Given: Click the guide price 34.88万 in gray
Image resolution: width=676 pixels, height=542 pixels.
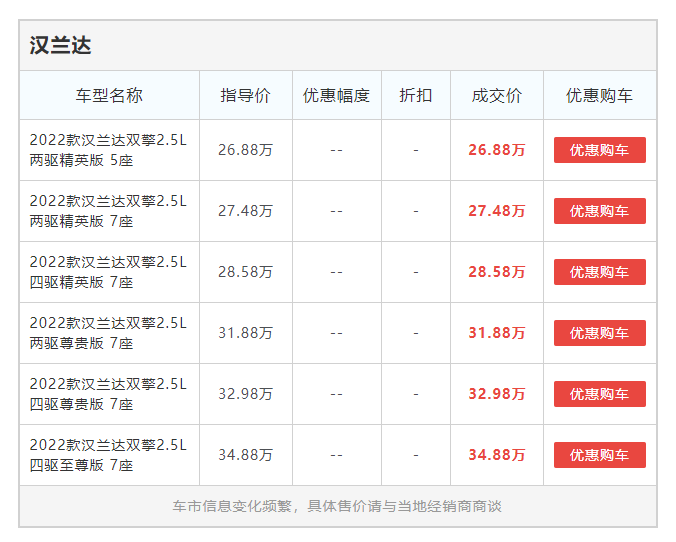Looking at the screenshot, I should (x=245, y=455).
